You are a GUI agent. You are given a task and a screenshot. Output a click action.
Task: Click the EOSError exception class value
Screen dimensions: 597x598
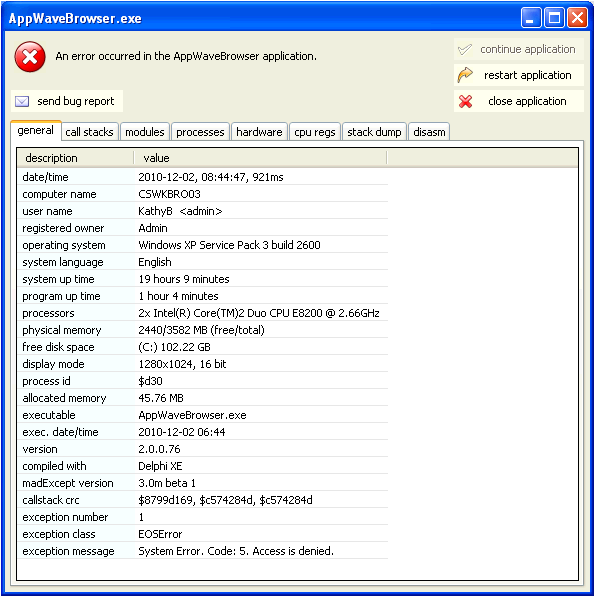click(x=160, y=534)
